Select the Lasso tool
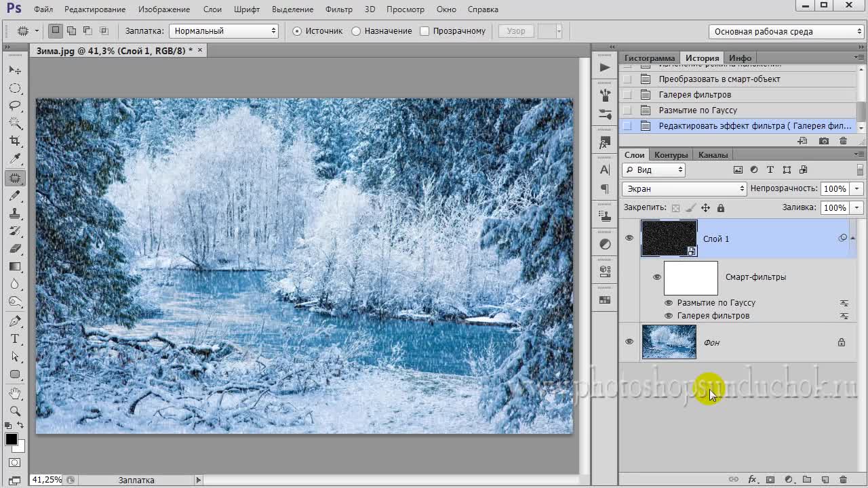This screenshot has width=868, height=488. [x=15, y=106]
